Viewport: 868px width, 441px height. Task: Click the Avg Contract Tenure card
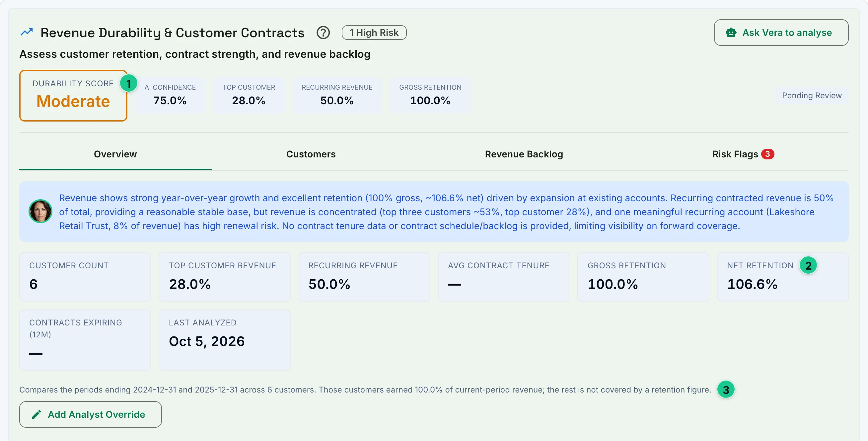point(503,277)
